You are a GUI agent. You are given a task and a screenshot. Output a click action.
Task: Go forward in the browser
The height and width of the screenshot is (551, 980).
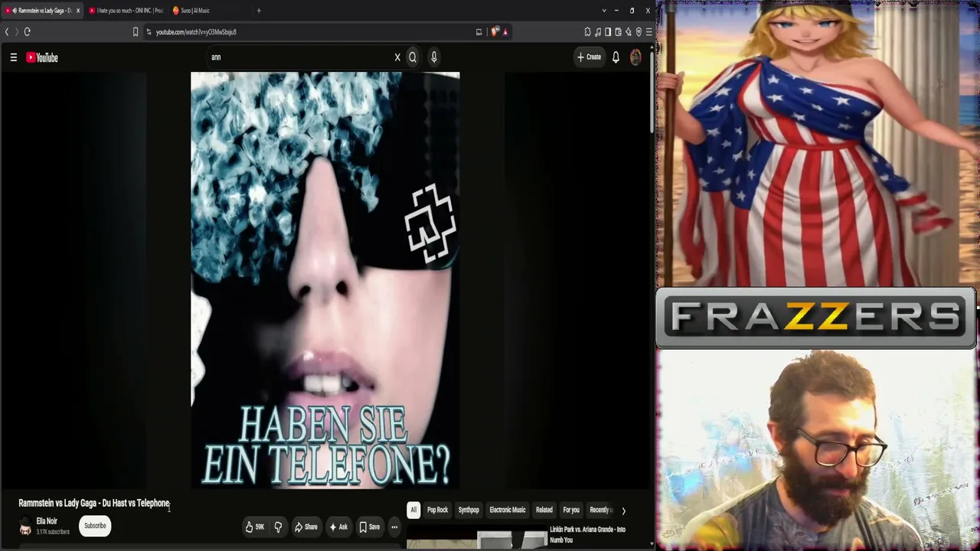(16, 31)
